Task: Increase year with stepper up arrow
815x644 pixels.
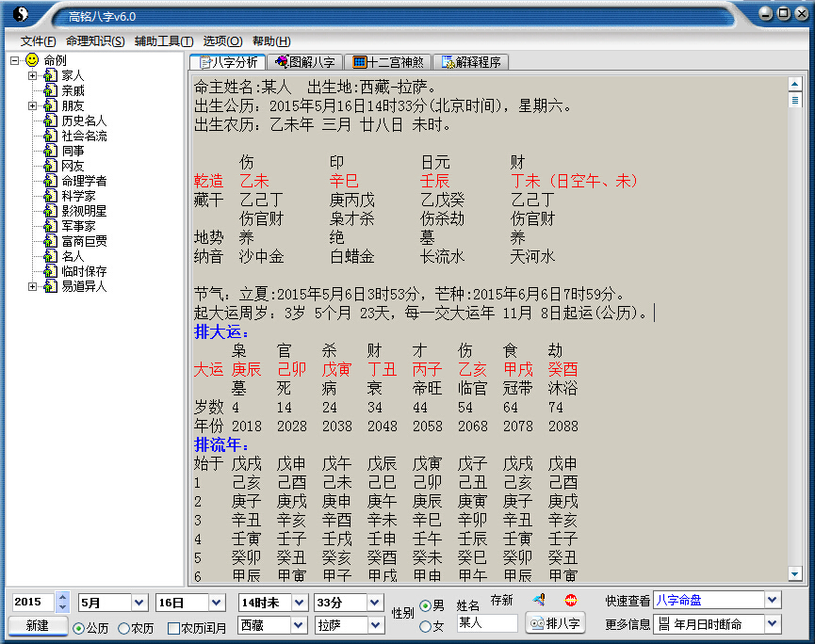Action: (x=62, y=597)
